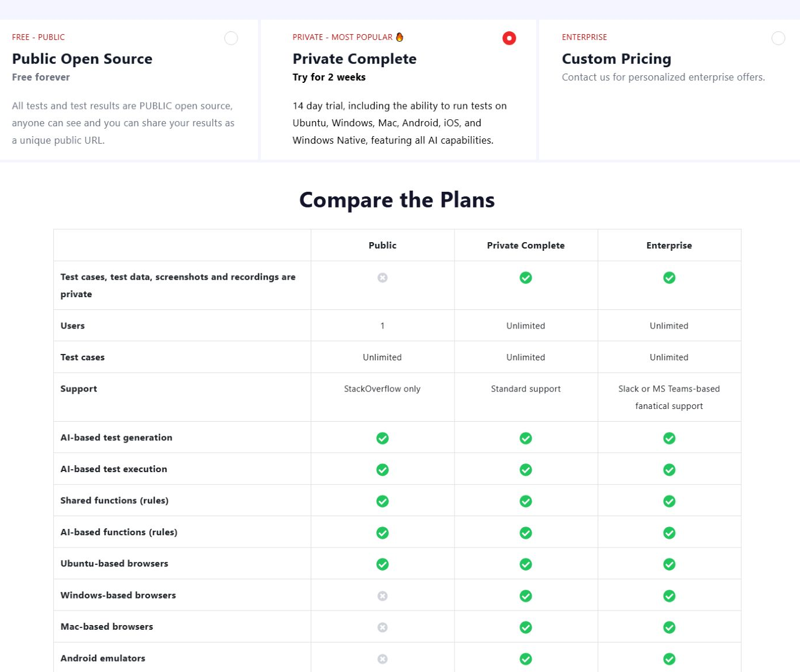Viewport: 800px width, 672px height.
Task: Click 'Unlimited' Test cases under Enterprise
Action: tap(669, 357)
